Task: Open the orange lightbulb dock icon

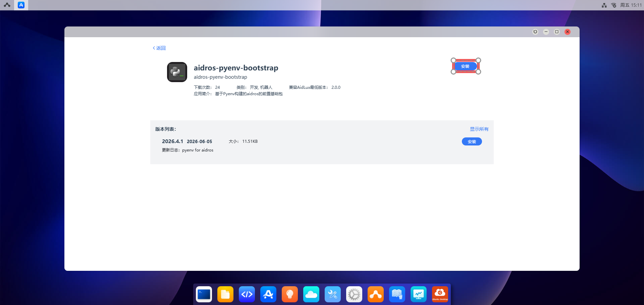Action: click(x=290, y=294)
